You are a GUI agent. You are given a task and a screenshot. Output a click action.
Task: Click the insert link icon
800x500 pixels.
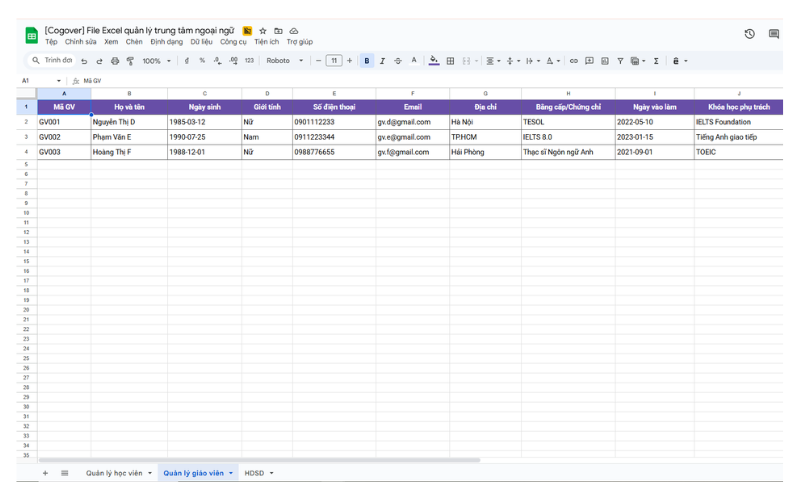[x=574, y=61]
